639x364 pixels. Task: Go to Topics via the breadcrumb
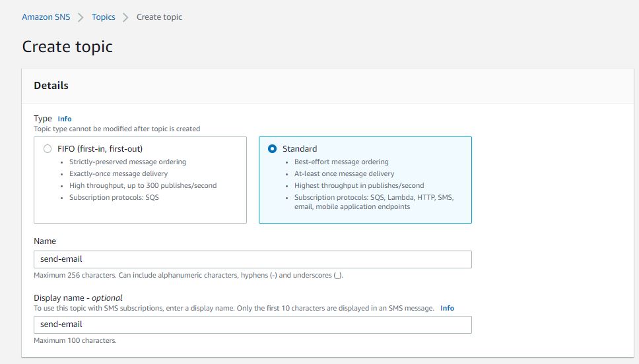pos(104,17)
